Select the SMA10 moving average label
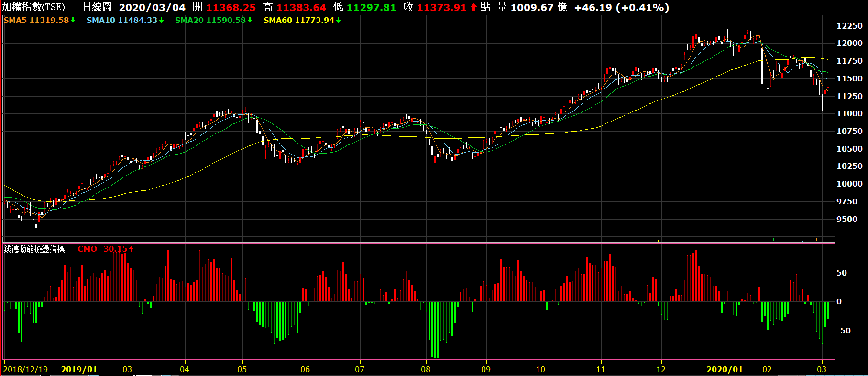This screenshot has height=376, width=868. pyautogui.click(x=101, y=20)
